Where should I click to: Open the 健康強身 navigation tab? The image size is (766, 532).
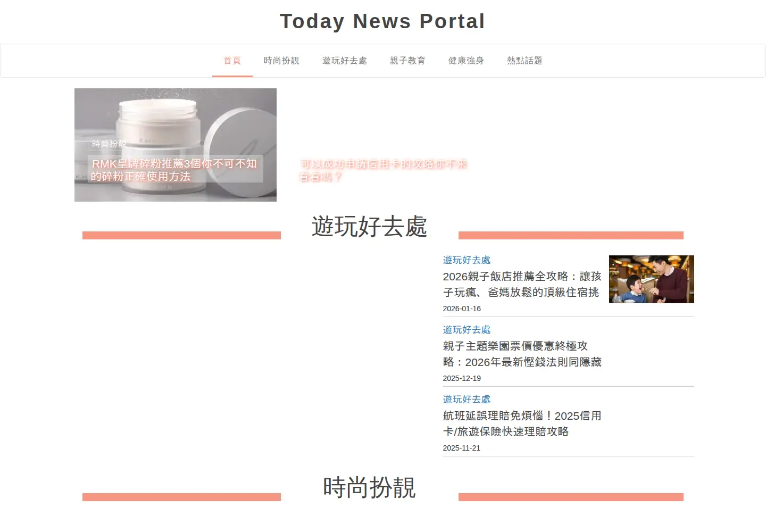coord(466,61)
